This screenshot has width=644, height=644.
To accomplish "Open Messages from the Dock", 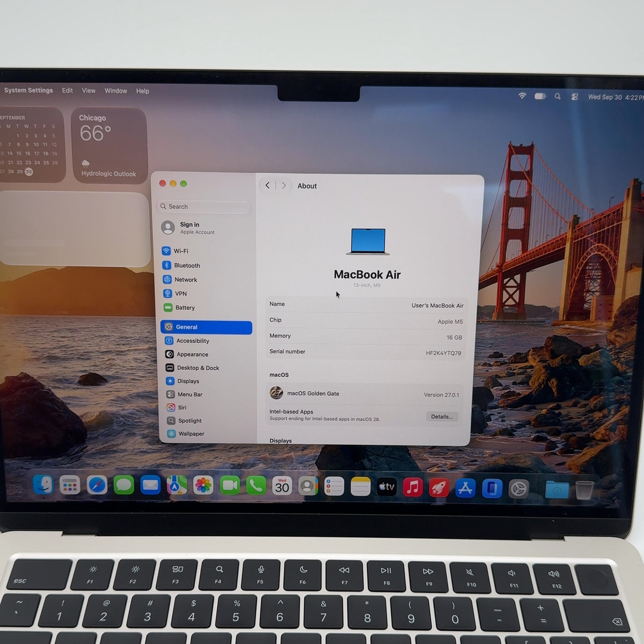I will [123, 485].
